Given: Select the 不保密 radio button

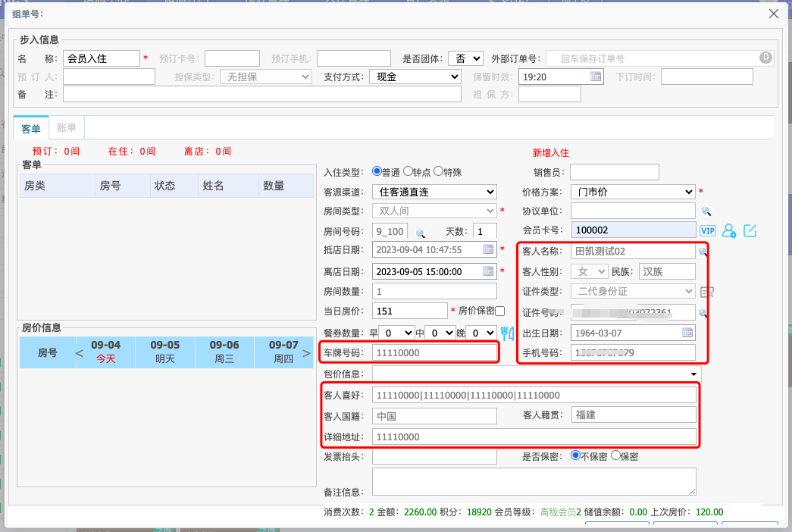Looking at the screenshot, I should tap(574, 455).
